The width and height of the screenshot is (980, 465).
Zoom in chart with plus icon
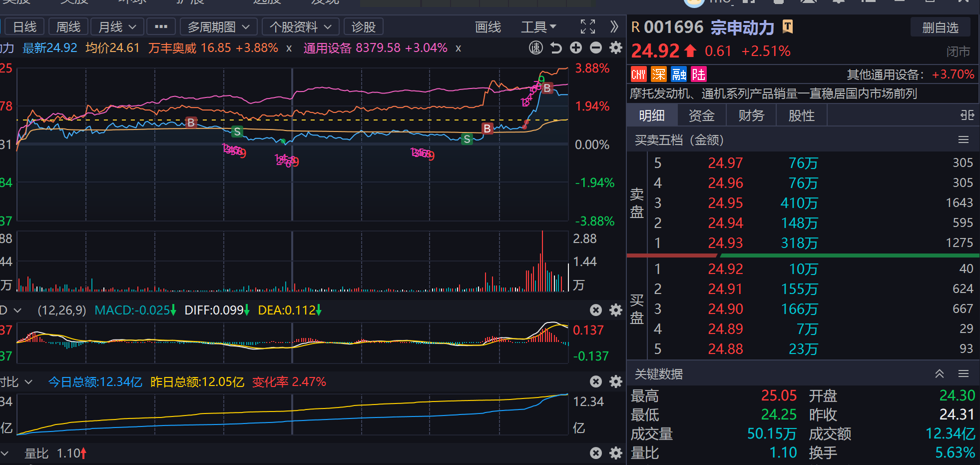pyautogui.click(x=576, y=48)
